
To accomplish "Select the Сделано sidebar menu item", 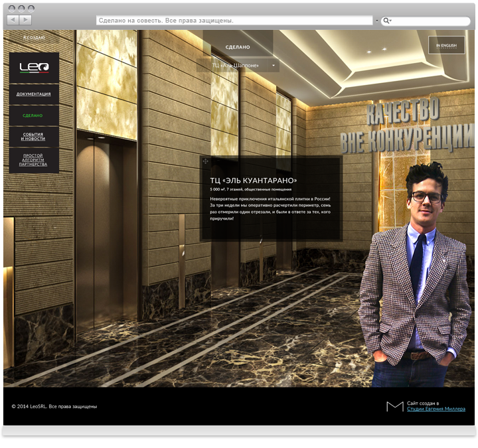I will point(34,115).
